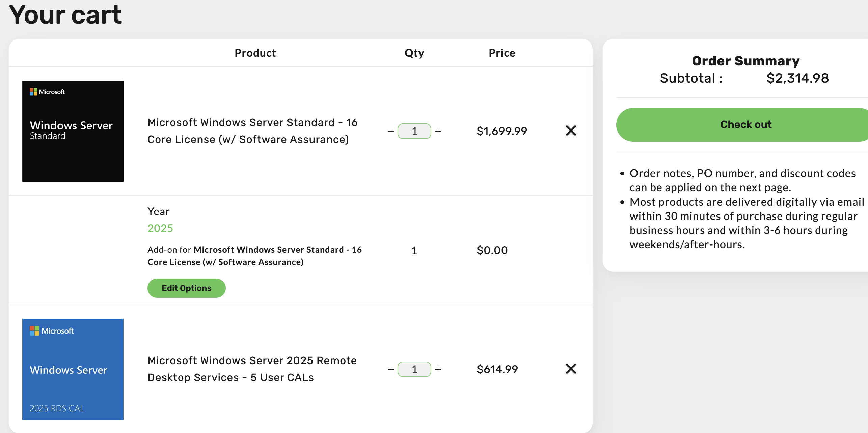Click the Order Summary subtotal amount
The height and width of the screenshot is (433, 868).
tap(797, 78)
